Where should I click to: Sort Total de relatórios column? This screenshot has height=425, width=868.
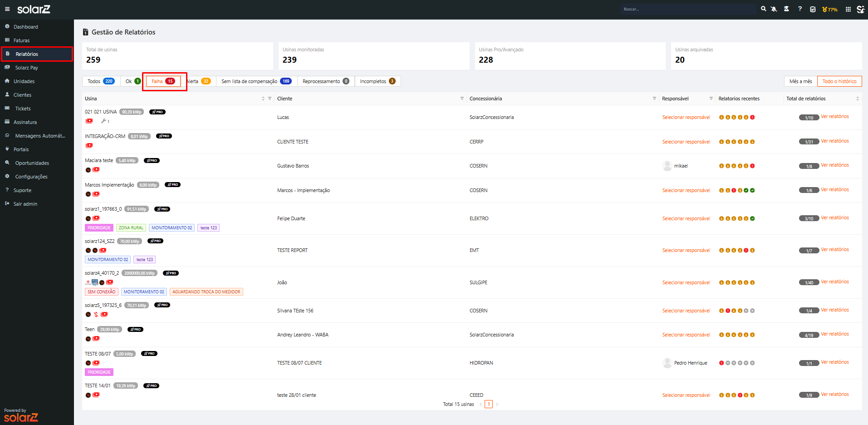857,99
